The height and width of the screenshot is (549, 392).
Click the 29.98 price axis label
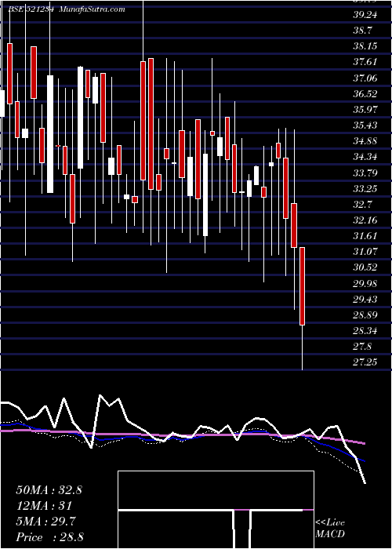point(365,283)
